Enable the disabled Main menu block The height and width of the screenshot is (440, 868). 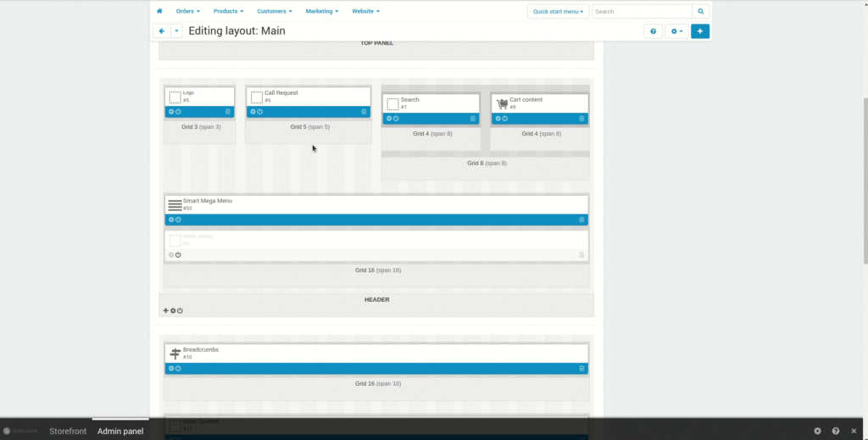coord(178,255)
